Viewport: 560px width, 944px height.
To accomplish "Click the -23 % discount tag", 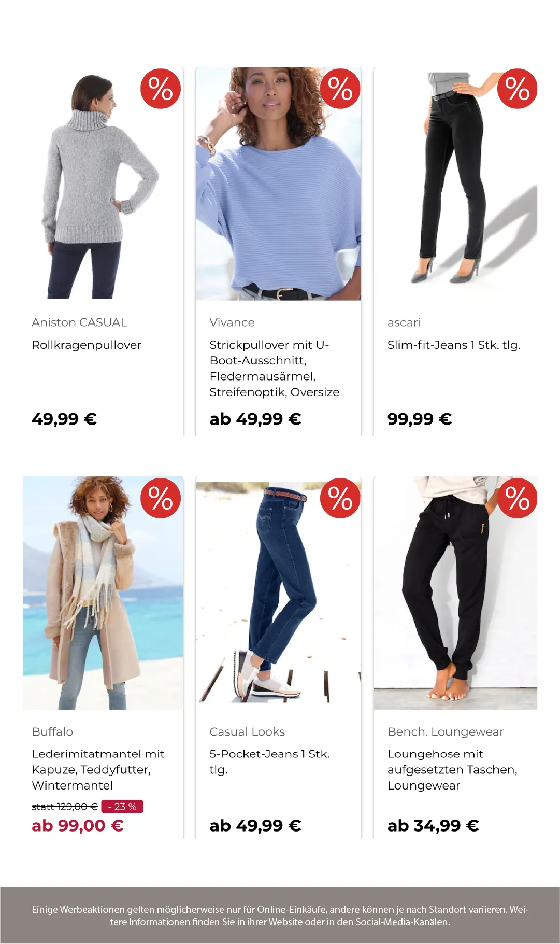I will [122, 807].
